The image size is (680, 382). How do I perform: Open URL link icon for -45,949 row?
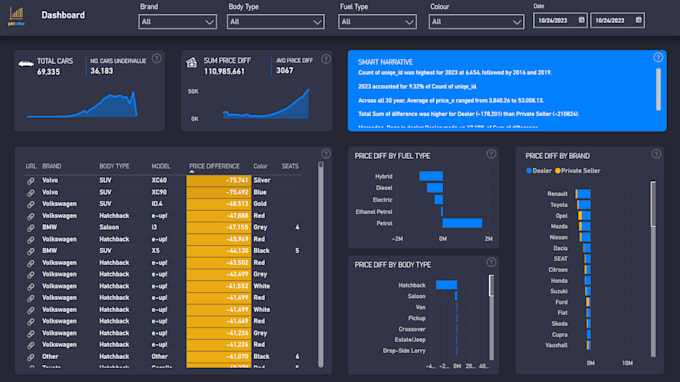(30, 239)
